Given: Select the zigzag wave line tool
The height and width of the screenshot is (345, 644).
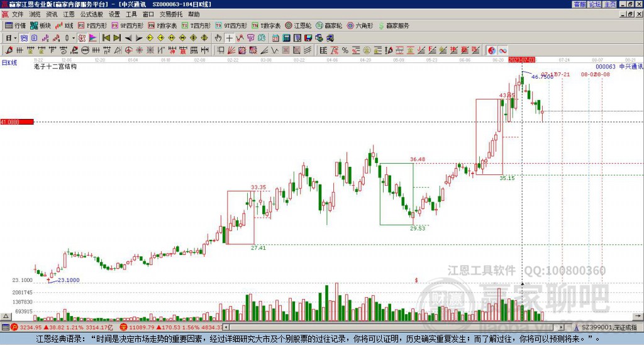Looking at the screenshot, I should (x=275, y=50).
